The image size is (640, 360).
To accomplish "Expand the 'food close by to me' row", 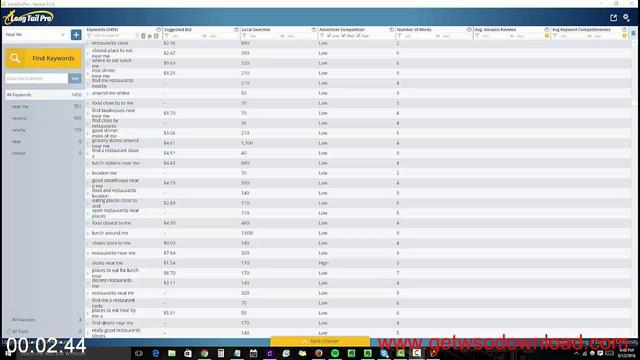I will pyautogui.click(x=88, y=103).
